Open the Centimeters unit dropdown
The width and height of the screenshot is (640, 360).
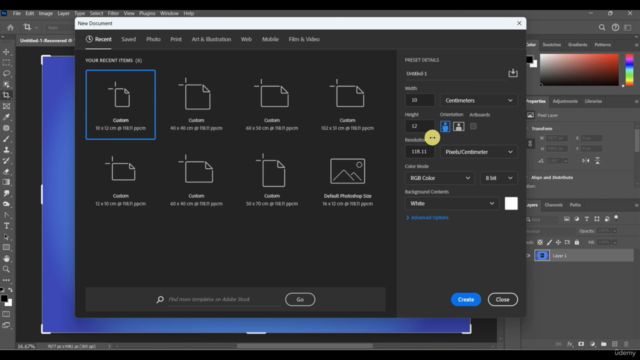click(478, 100)
